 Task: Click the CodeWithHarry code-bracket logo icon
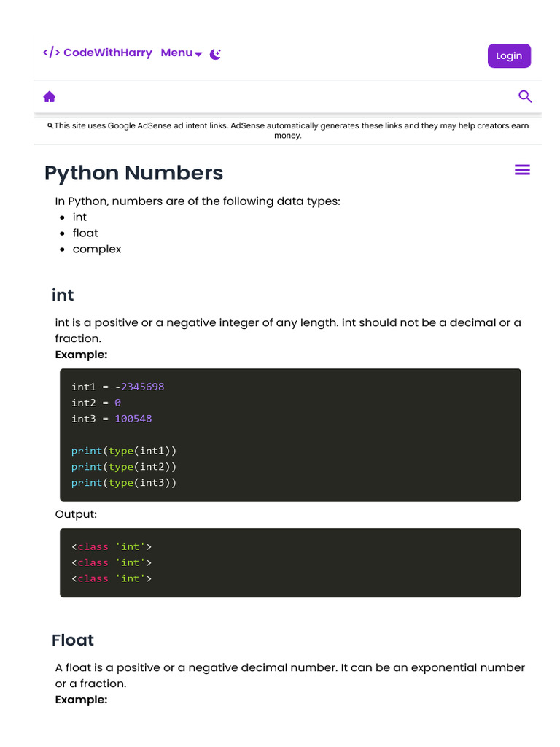pos(51,53)
